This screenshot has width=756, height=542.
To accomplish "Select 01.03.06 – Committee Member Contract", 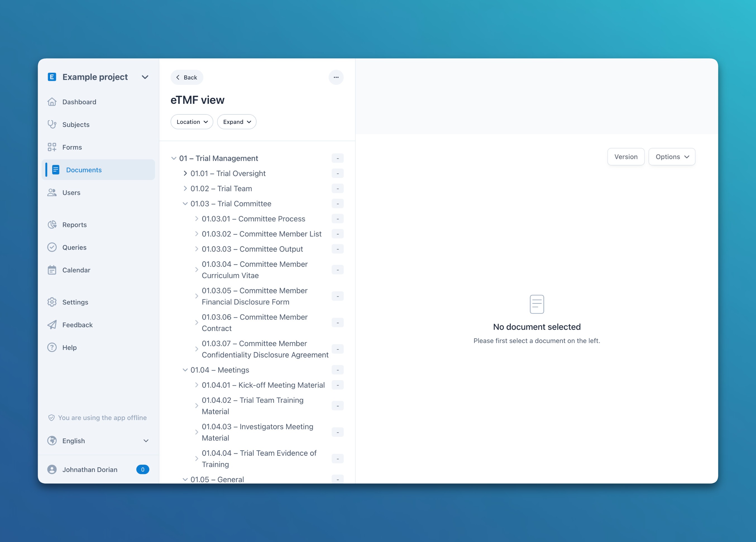I will [x=255, y=323].
